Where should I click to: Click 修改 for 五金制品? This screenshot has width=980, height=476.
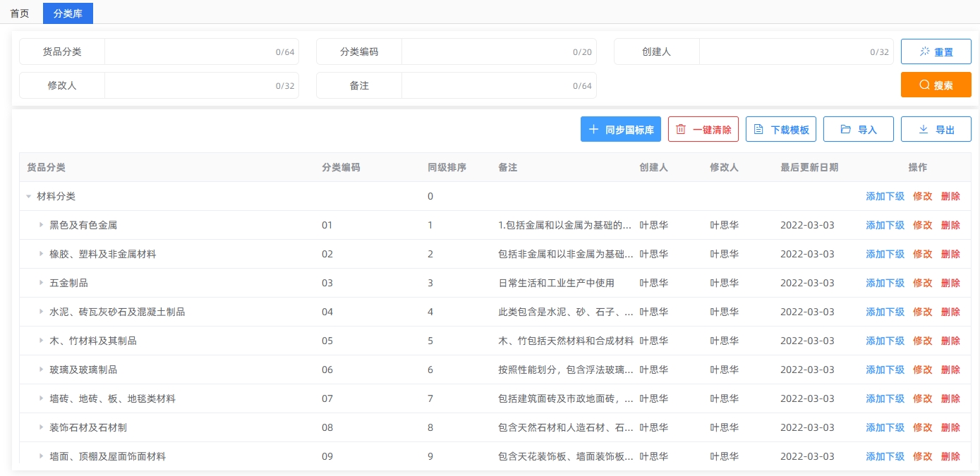pyautogui.click(x=922, y=283)
